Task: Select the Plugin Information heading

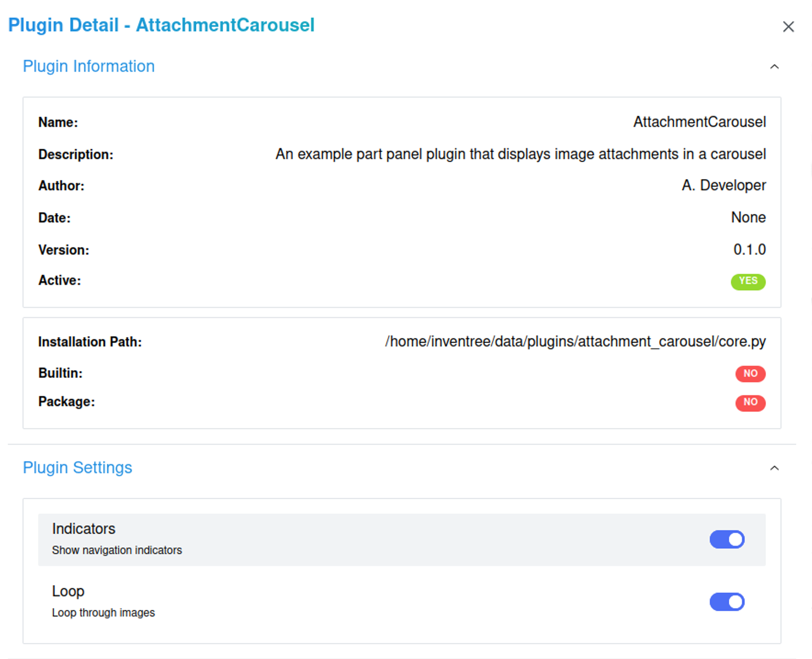Action: pyautogui.click(x=89, y=66)
